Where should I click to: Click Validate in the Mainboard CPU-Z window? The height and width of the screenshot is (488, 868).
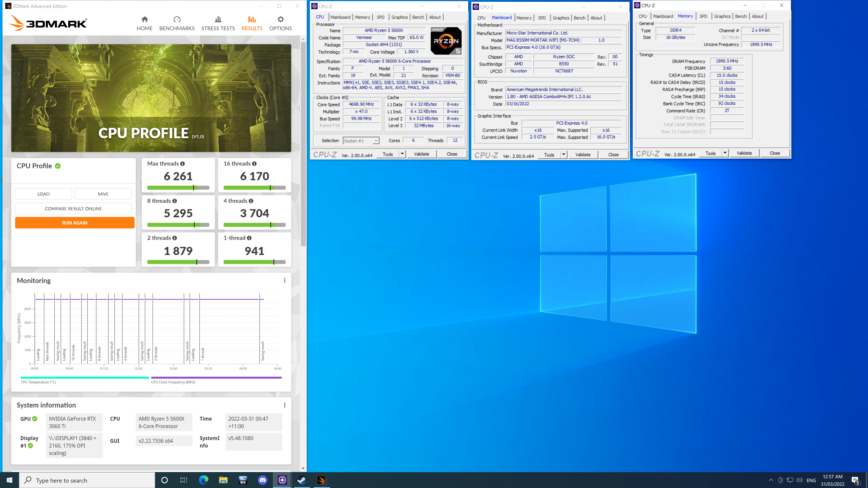583,155
